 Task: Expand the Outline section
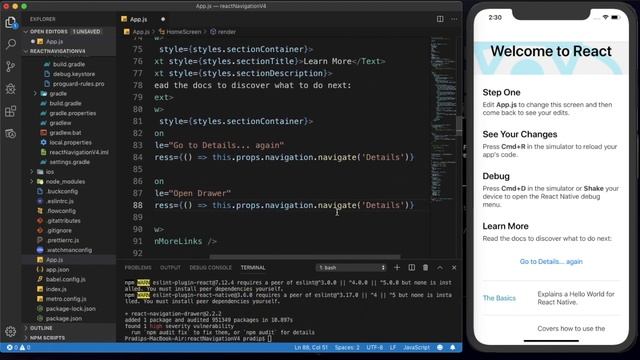click(x=41, y=328)
